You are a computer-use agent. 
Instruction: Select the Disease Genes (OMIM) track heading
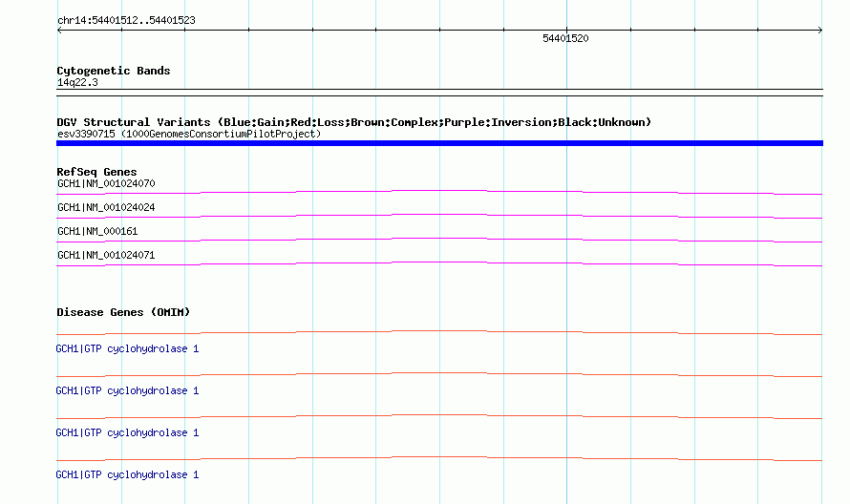(x=123, y=312)
